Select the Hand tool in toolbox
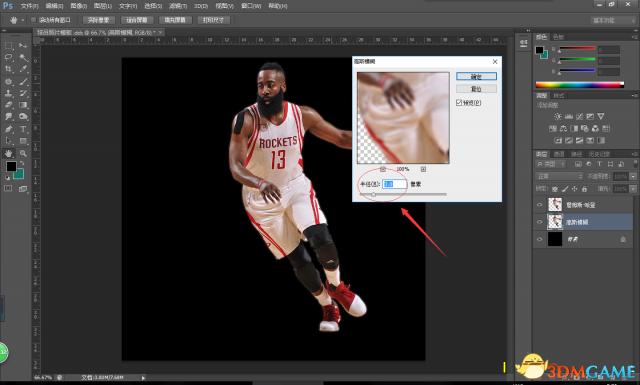 coord(9,154)
